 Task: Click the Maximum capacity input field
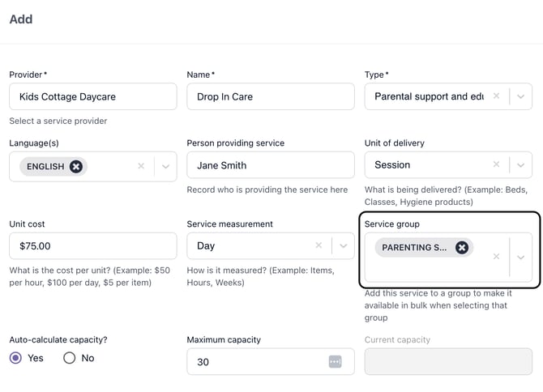255,362
